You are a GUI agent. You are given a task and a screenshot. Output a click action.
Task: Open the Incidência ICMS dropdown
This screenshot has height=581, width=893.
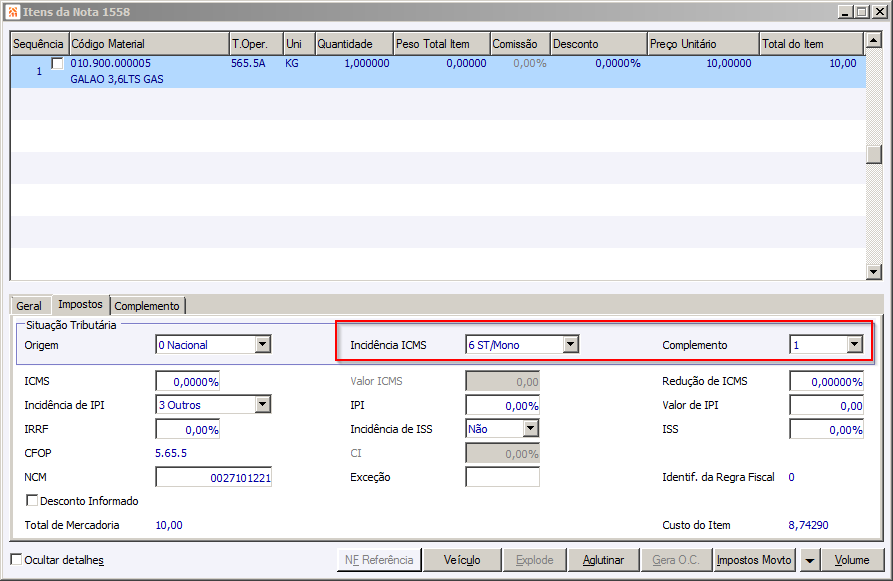[x=570, y=345]
